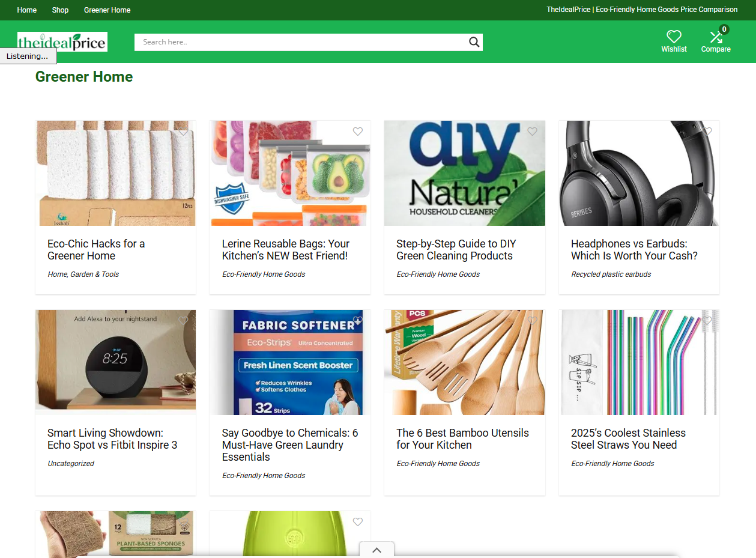
Task: Click Eco-Friendly Home Goods under Lerine Bags
Action: coord(264,274)
